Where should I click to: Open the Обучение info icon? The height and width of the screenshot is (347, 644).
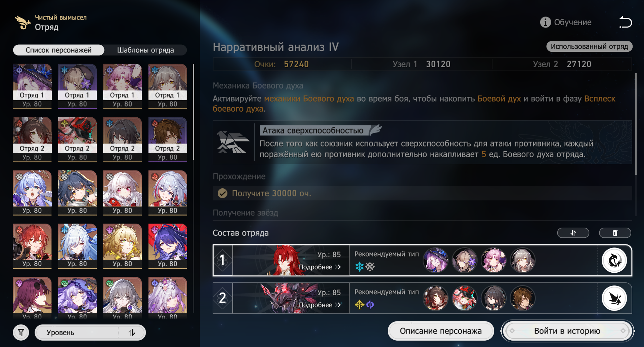(545, 22)
